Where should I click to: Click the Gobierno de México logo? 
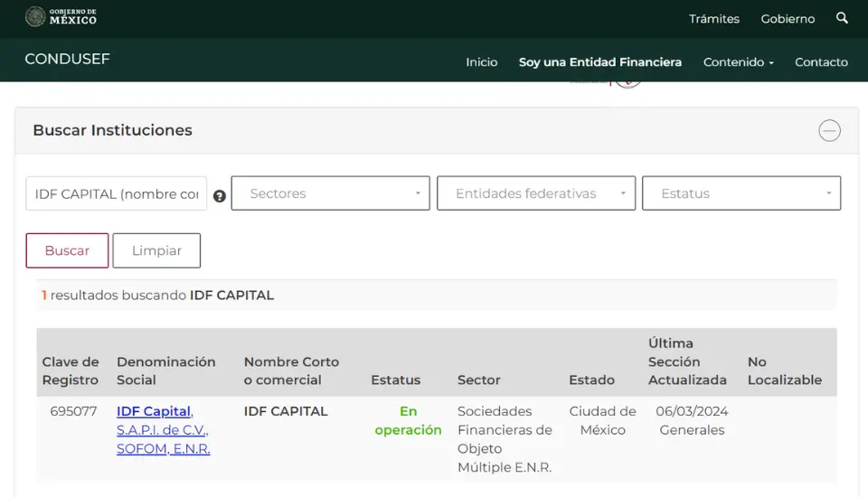coord(61,16)
